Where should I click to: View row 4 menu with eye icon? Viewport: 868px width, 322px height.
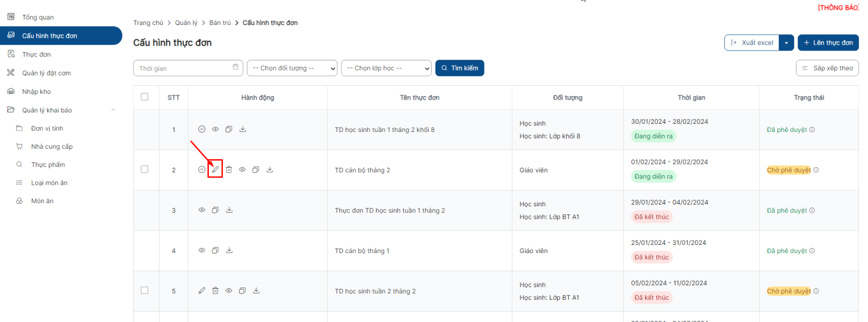click(202, 250)
